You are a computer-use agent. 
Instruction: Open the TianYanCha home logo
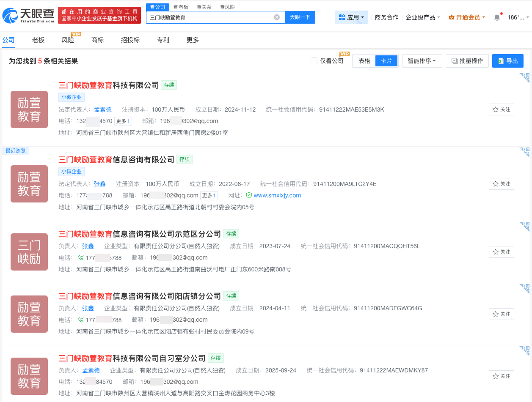[x=28, y=16]
